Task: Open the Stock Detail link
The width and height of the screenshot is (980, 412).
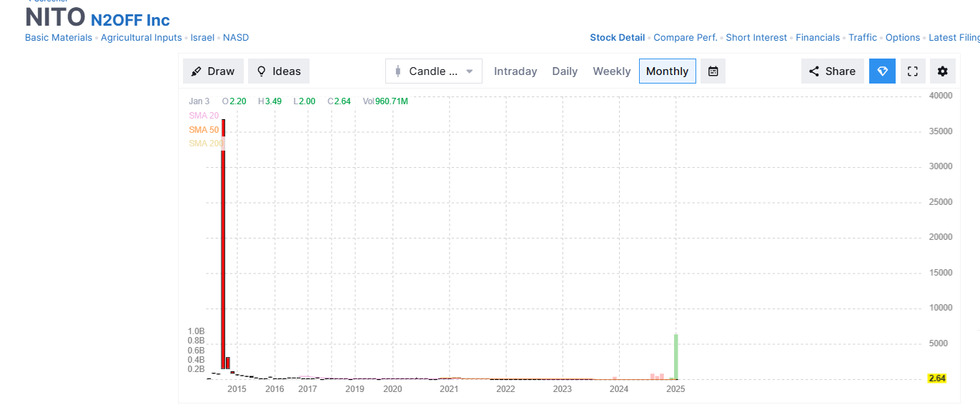Action: point(618,38)
